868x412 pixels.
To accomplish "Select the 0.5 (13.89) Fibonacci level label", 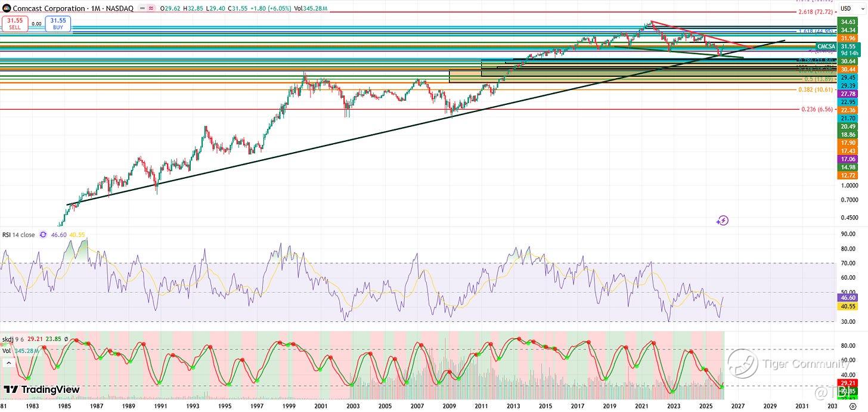I will coord(819,79).
